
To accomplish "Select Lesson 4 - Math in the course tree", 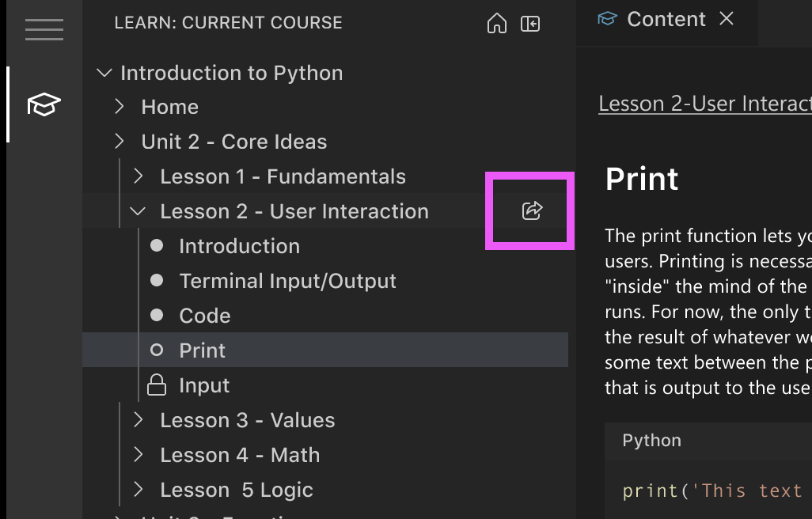I will [x=240, y=455].
